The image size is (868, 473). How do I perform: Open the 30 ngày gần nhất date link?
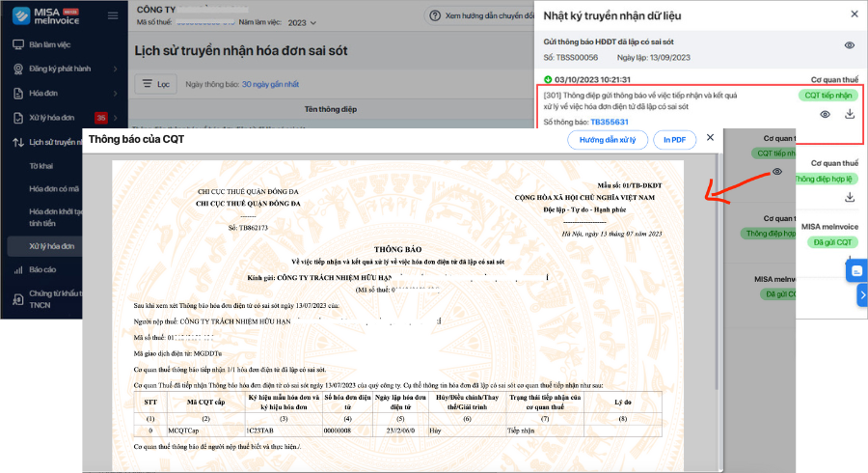[270, 85]
